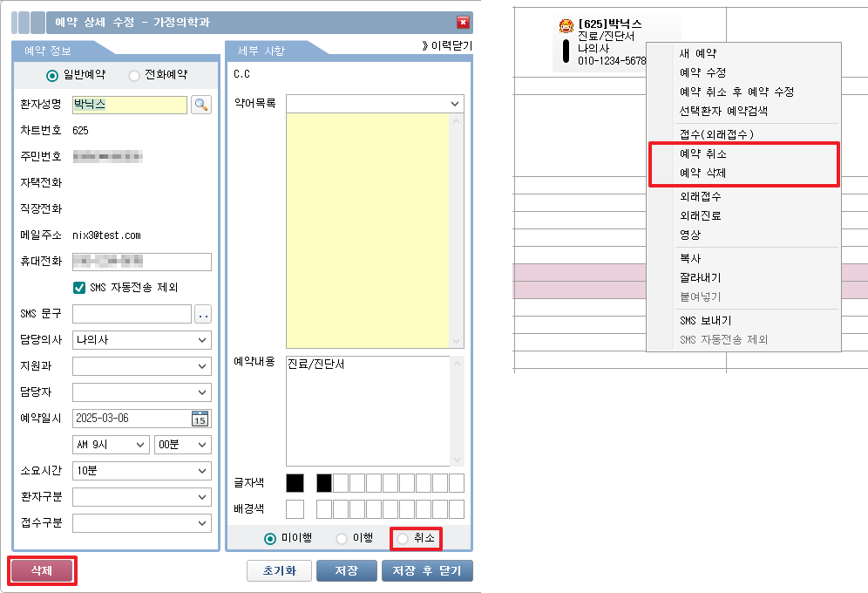Click the patient name search magnifier icon
868x593 pixels.
pyautogui.click(x=201, y=105)
